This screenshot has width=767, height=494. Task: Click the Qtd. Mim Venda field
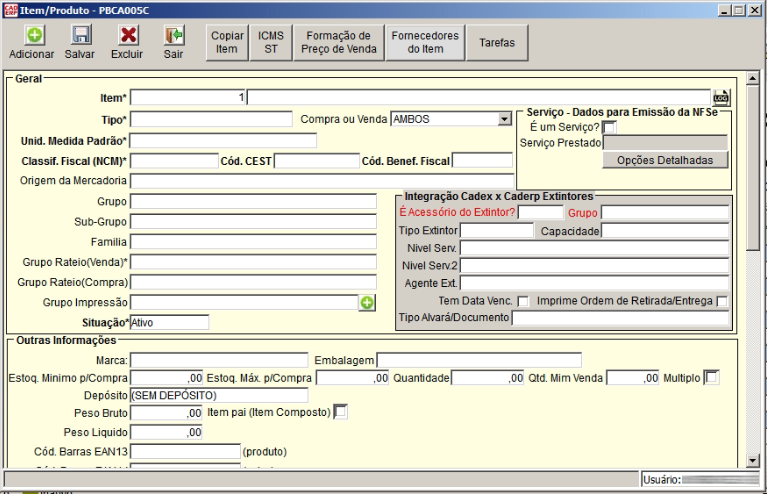[x=633, y=378]
